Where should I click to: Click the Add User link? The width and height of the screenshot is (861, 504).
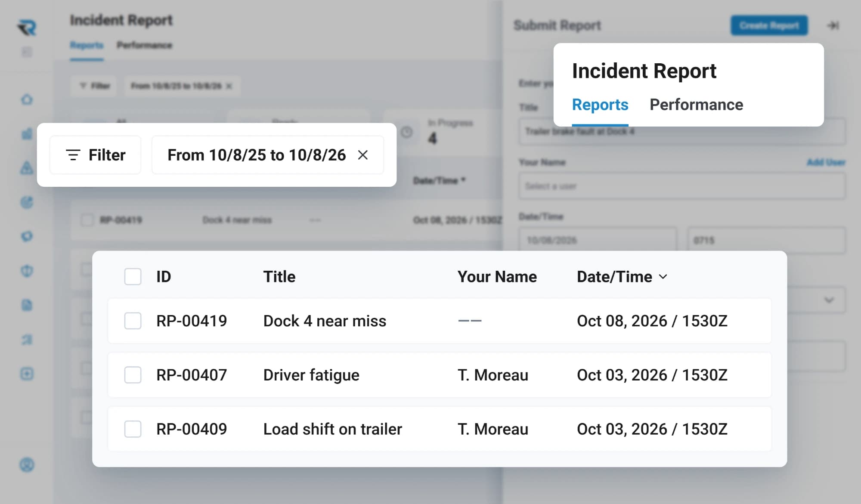tap(826, 162)
